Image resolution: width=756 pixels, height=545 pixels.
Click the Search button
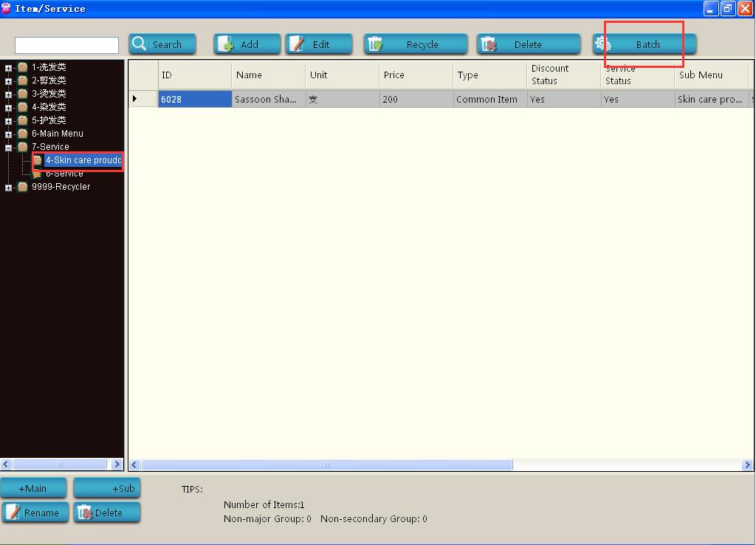[162, 44]
